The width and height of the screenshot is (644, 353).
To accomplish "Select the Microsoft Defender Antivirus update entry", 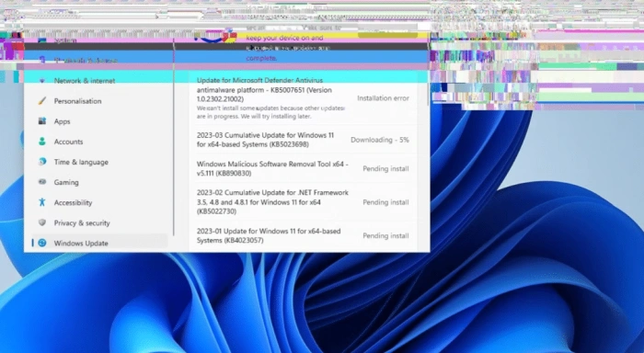I will [x=303, y=98].
